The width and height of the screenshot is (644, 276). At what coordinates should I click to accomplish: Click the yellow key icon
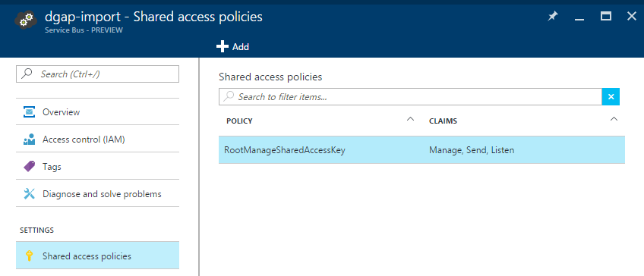29,256
